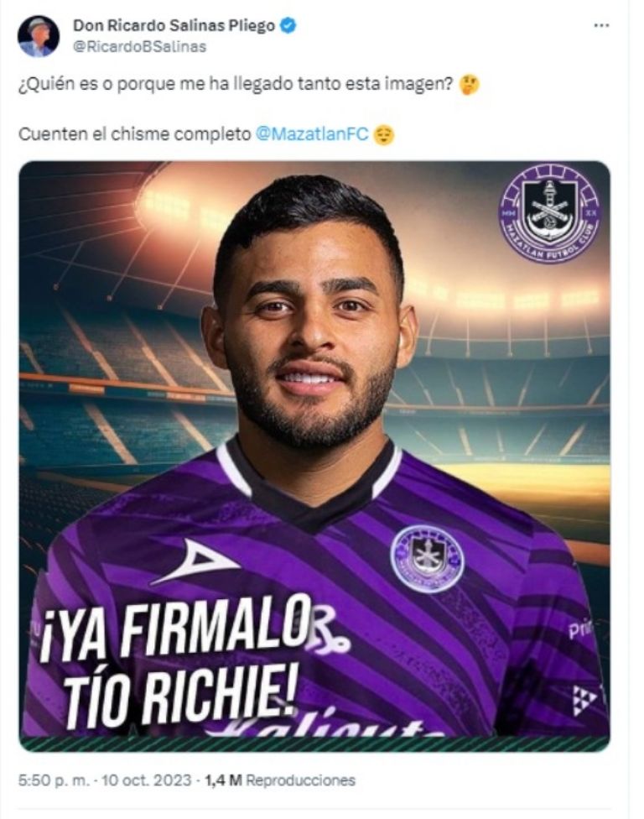Screen dimensions: 644x819
Task: Click the 10 oct. 2023 date
Action: click(147, 780)
